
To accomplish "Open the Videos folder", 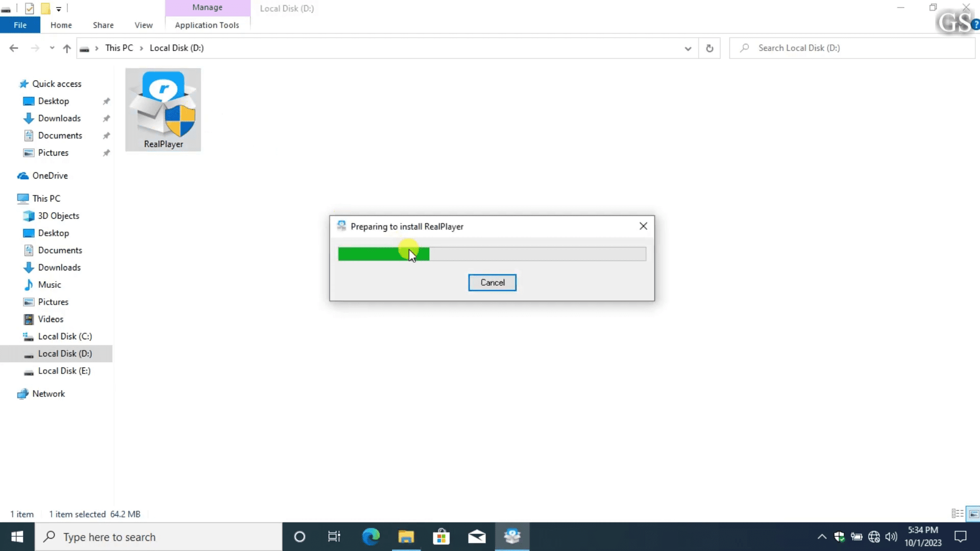I will tap(51, 319).
